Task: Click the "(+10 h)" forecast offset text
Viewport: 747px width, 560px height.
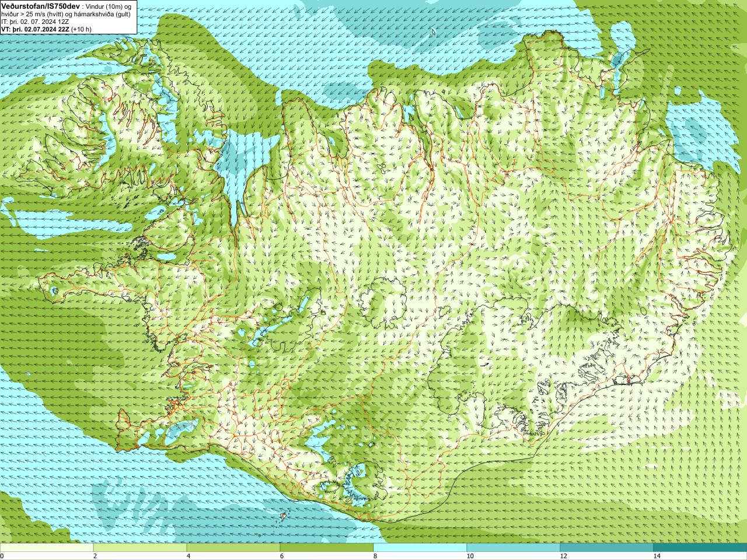Action: [81, 29]
